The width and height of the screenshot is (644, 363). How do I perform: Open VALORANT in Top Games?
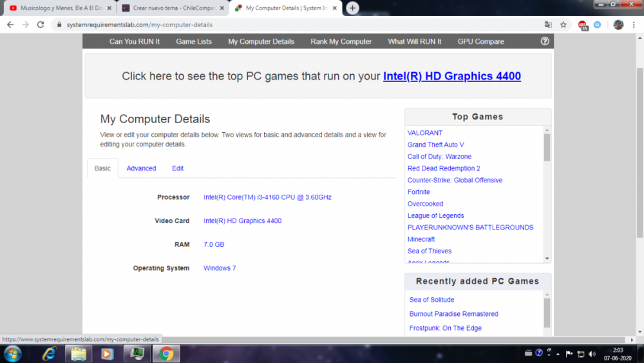[424, 133]
